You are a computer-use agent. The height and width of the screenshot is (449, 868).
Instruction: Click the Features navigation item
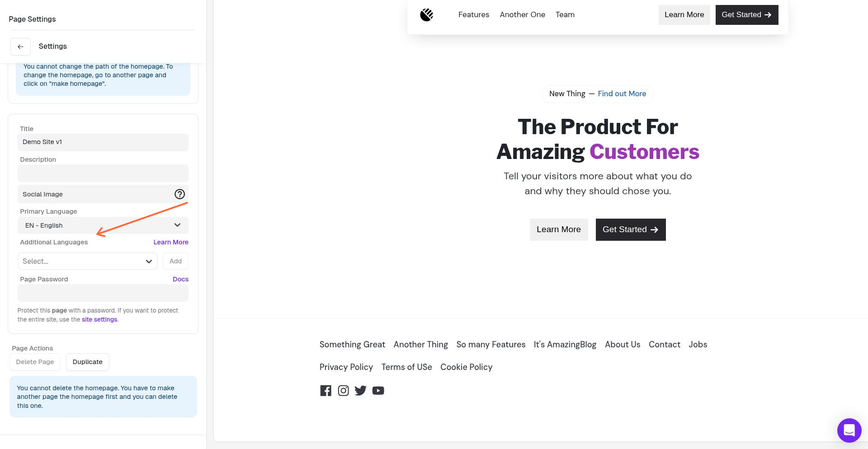point(473,15)
